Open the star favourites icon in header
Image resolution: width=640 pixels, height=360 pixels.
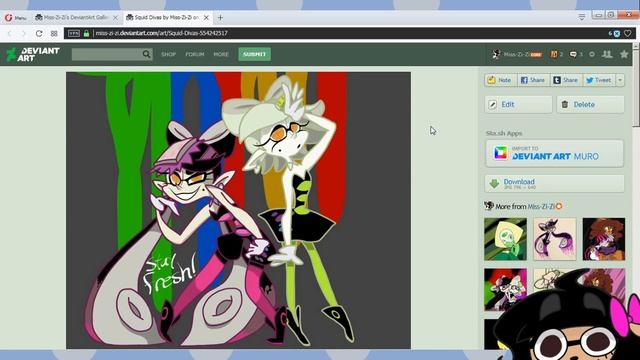point(624,54)
